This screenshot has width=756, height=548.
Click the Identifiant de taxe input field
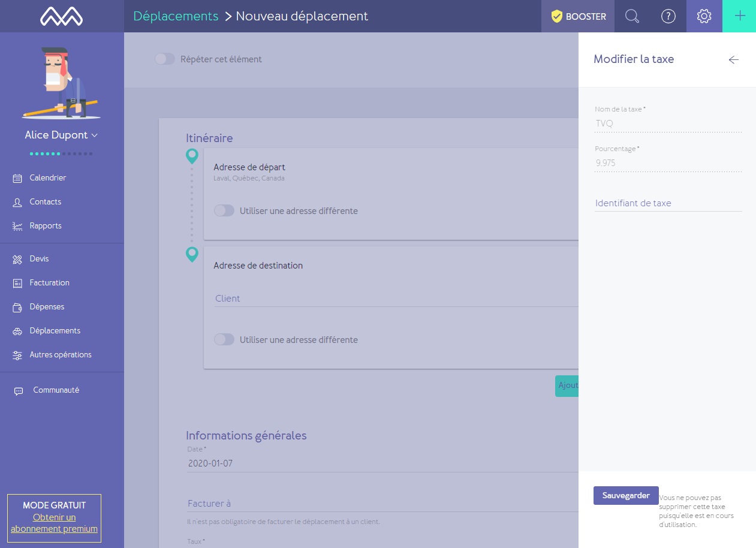668,203
